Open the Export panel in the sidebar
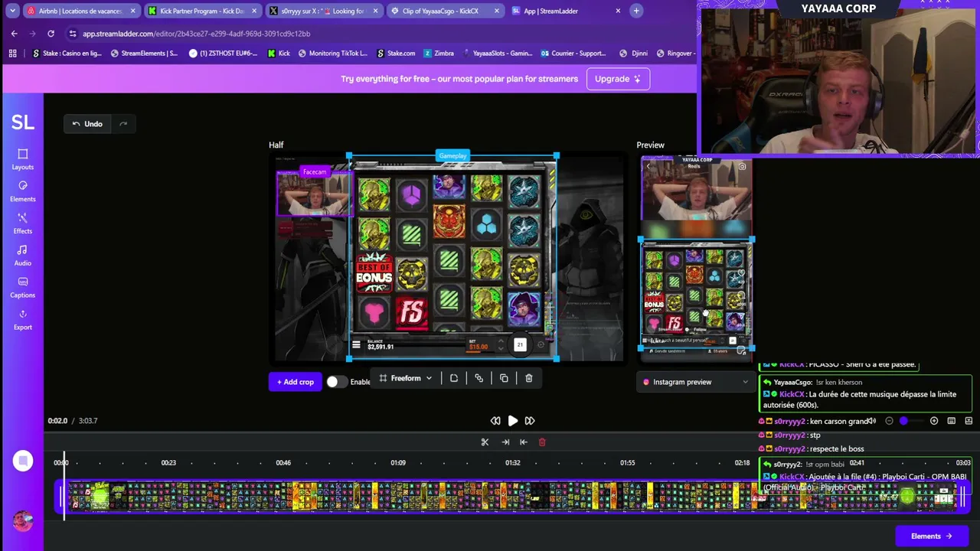This screenshot has width=980, height=551. (x=22, y=320)
